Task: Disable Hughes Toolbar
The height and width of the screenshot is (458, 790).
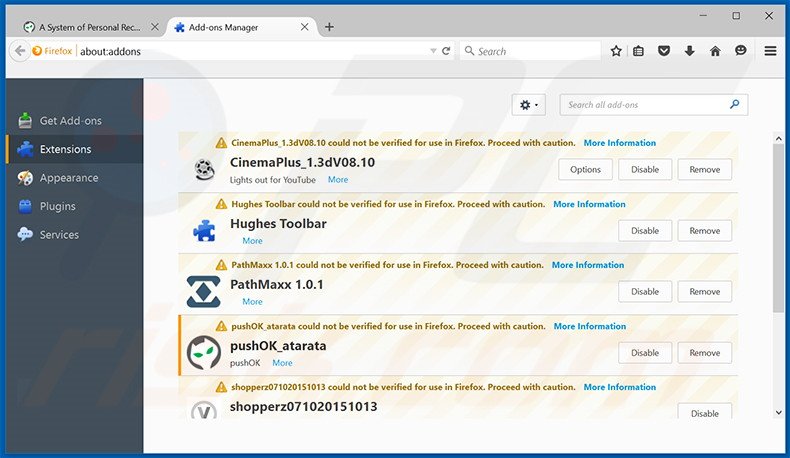Action: click(645, 231)
